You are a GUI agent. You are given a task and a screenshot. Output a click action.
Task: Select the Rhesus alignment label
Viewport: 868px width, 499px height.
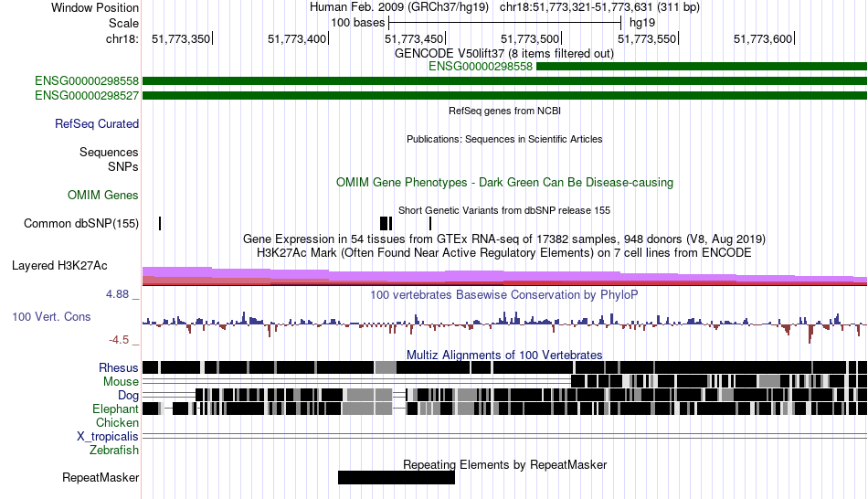pyautogui.click(x=119, y=367)
